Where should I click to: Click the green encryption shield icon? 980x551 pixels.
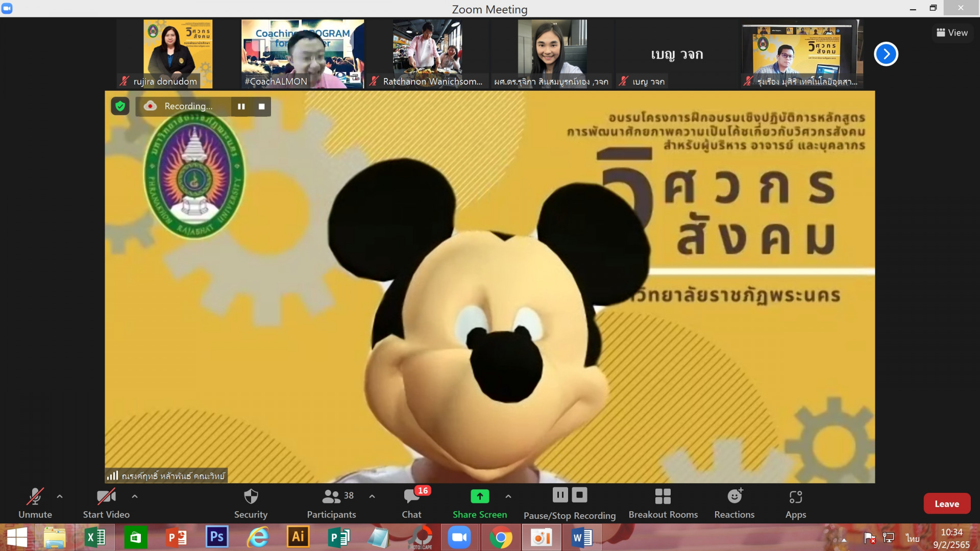(120, 106)
